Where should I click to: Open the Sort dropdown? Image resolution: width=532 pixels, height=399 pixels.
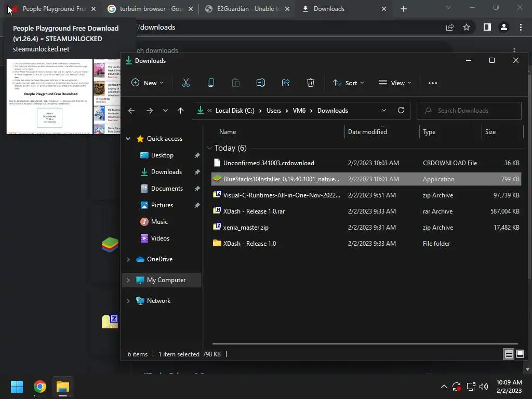coord(349,83)
